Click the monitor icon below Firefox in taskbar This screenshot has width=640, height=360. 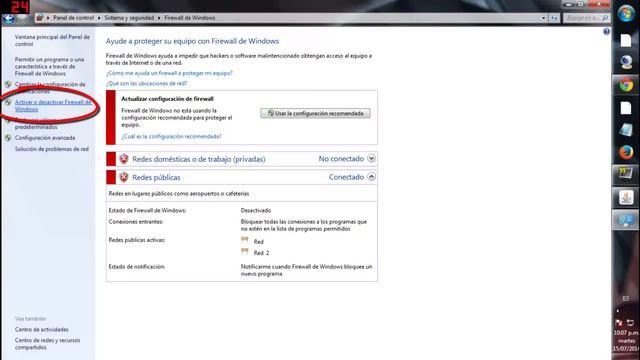pos(626,173)
